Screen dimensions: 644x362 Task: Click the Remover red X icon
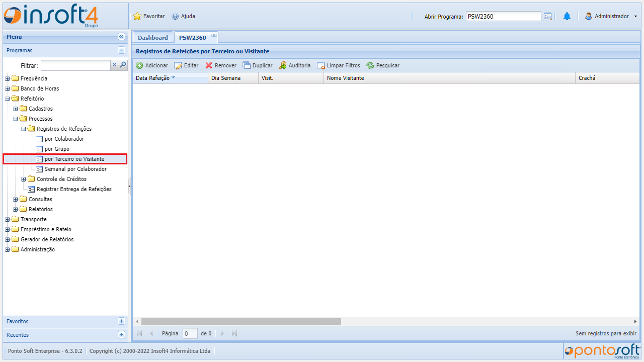click(209, 65)
